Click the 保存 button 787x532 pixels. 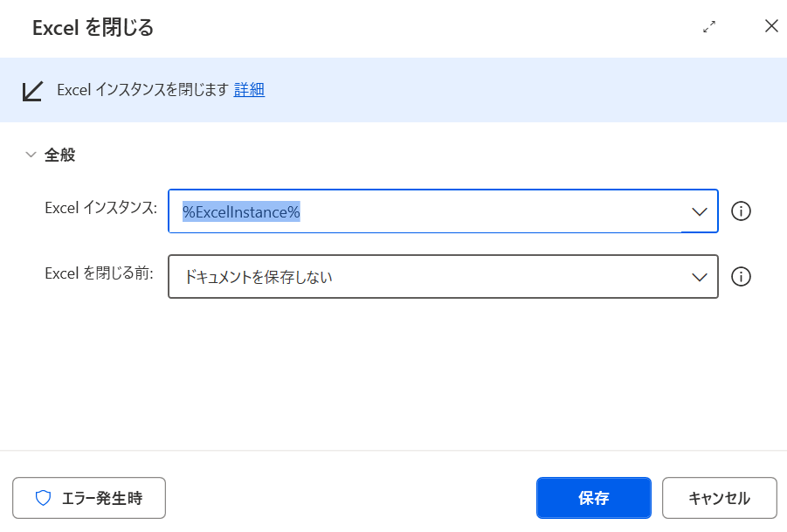pyautogui.click(x=594, y=498)
